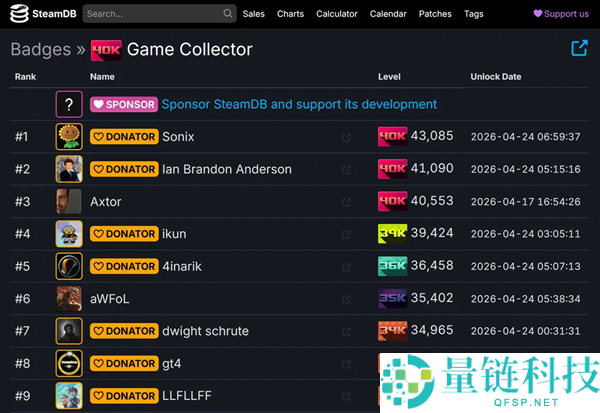Open external link icon in 4inarik row
This screenshot has width=600, height=413.
coord(346,267)
